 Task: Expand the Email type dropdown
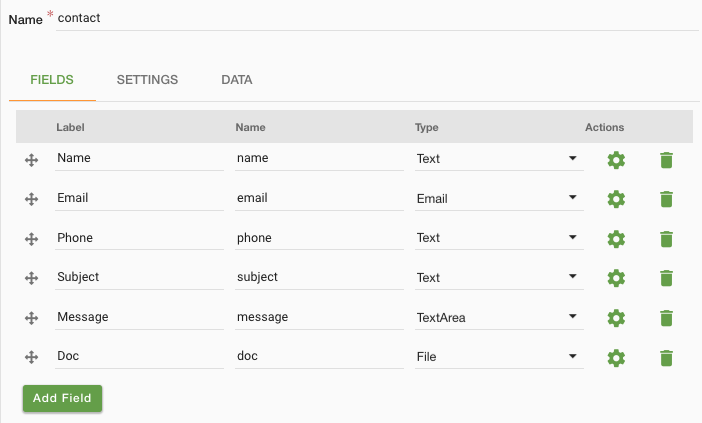pos(499,199)
